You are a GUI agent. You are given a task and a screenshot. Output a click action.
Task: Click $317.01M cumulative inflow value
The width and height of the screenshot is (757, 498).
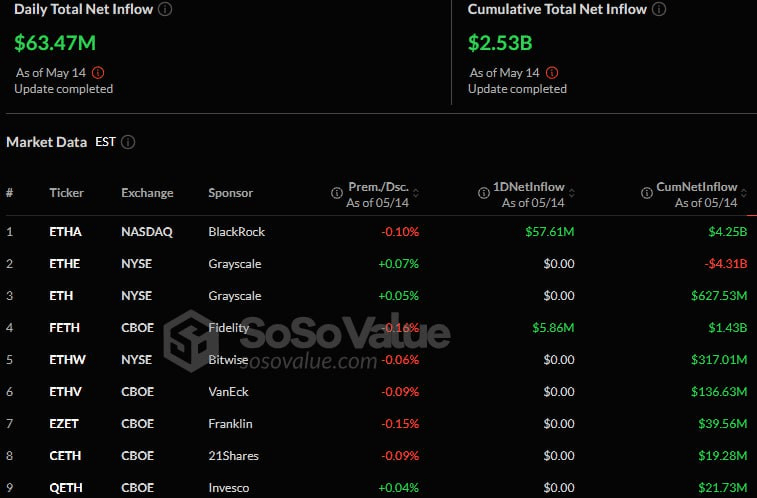tap(719, 360)
